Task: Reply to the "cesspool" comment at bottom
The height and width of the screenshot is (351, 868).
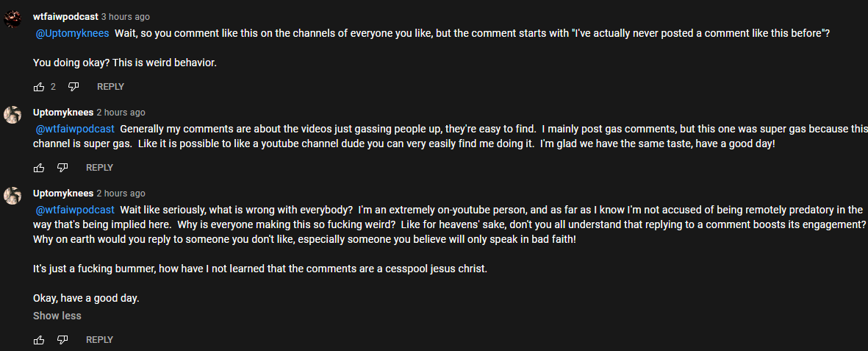Action: pyautogui.click(x=100, y=340)
